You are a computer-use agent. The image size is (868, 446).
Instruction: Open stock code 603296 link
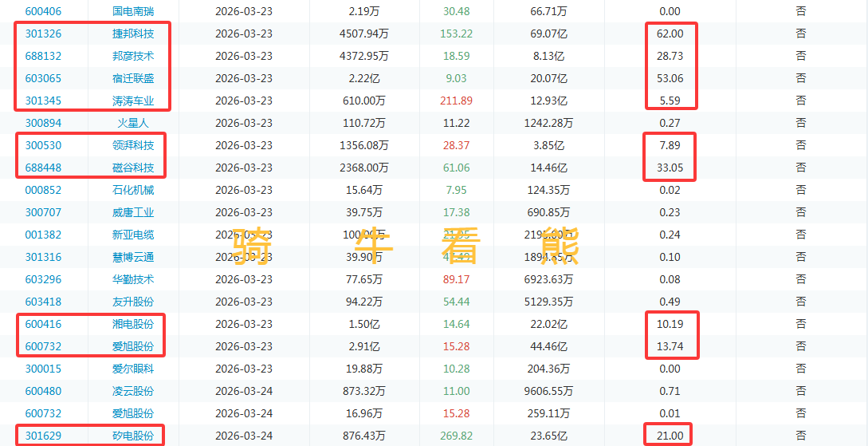(43, 279)
